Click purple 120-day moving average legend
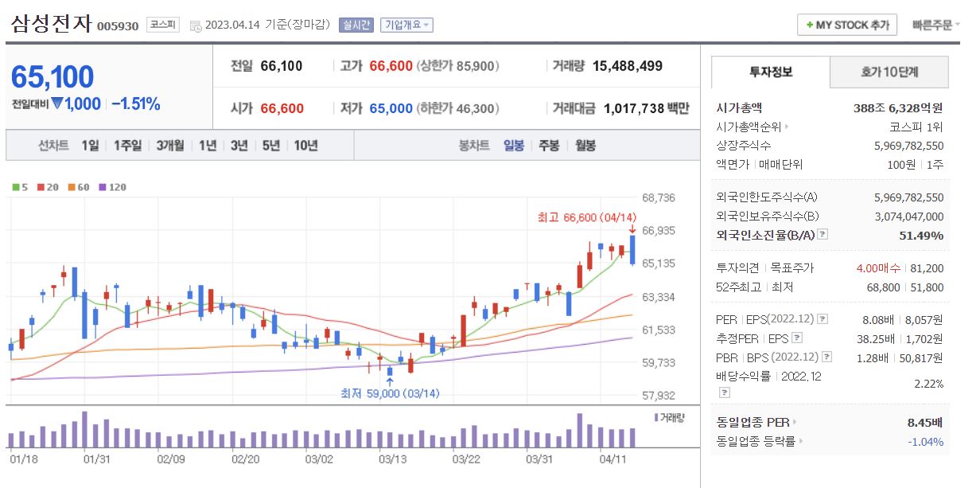This screenshot has height=488, width=980. point(112,187)
